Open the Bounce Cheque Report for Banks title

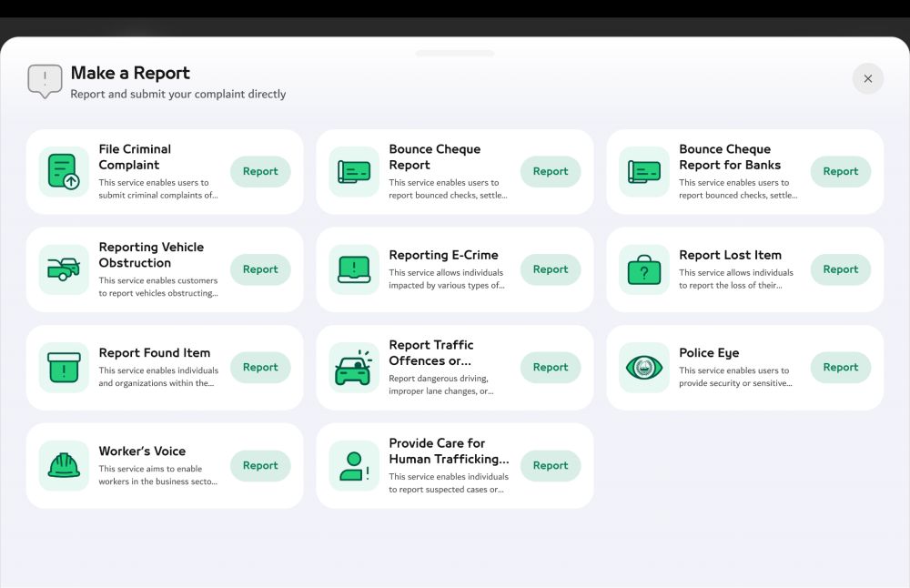tap(730, 157)
